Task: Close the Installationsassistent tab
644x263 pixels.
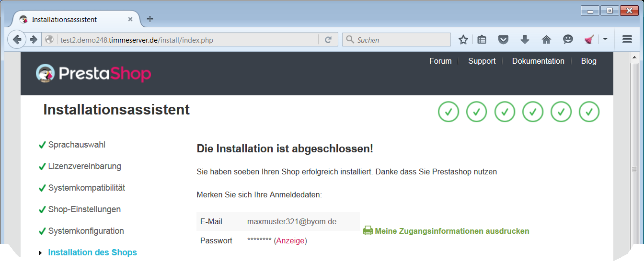Action: click(130, 20)
